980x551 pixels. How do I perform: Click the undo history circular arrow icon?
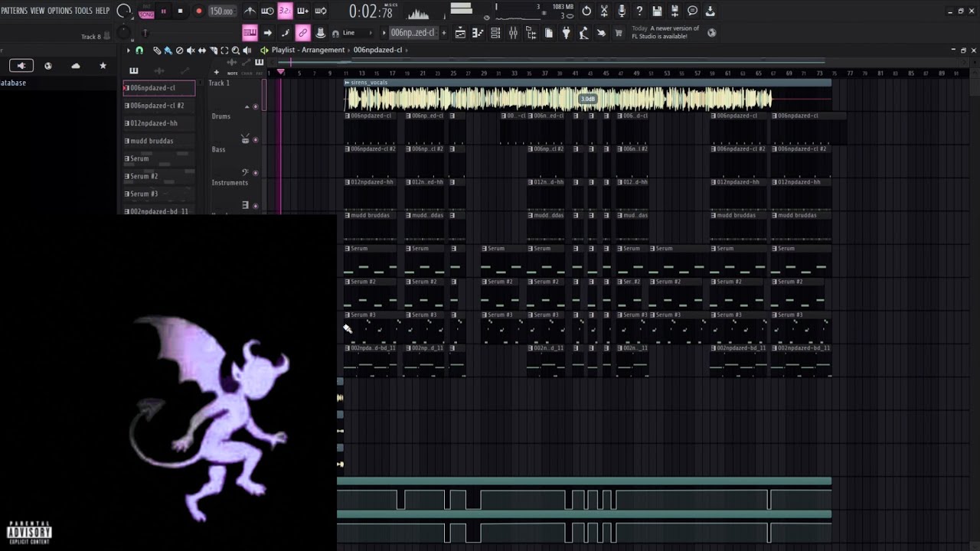pos(586,11)
